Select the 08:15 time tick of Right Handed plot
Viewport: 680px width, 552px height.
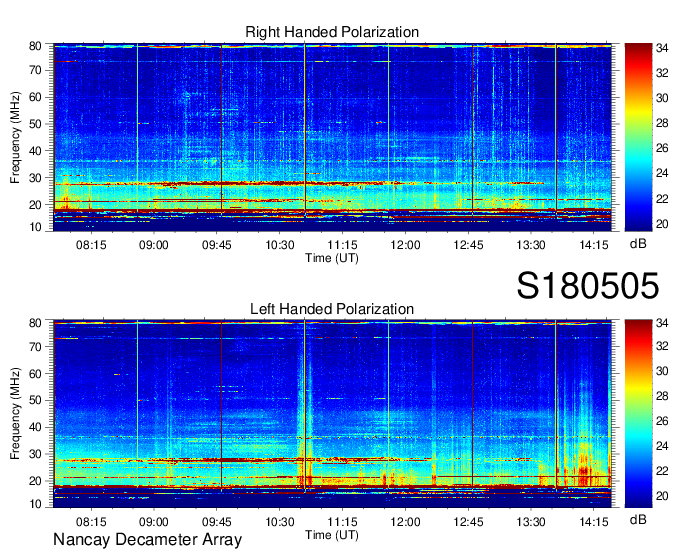91,245
